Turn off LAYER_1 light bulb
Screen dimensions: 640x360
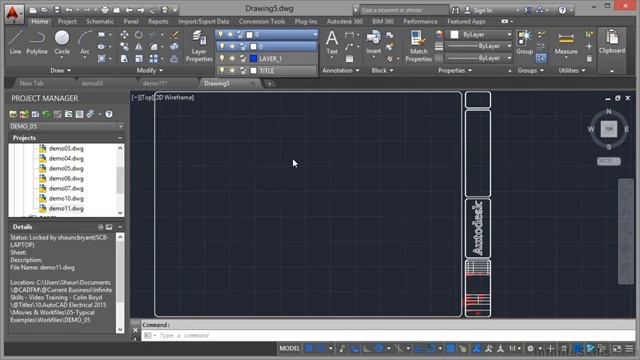[222, 59]
